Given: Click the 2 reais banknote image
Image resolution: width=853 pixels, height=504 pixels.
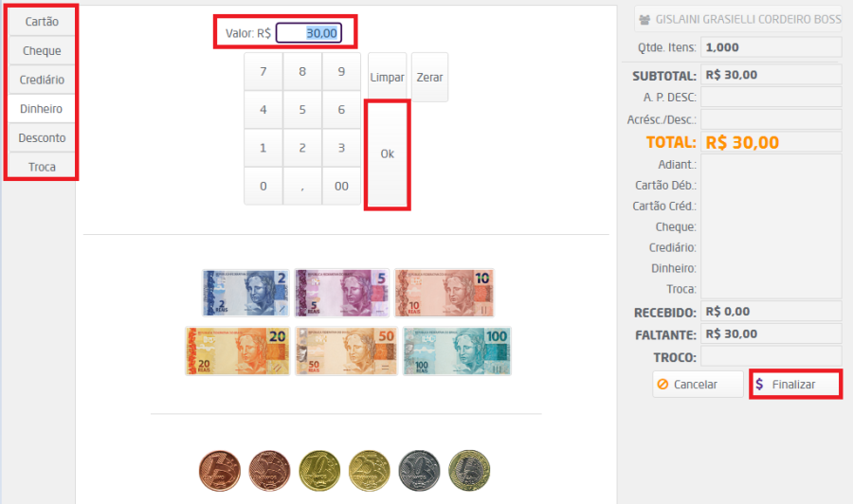Looking at the screenshot, I should [x=245, y=293].
